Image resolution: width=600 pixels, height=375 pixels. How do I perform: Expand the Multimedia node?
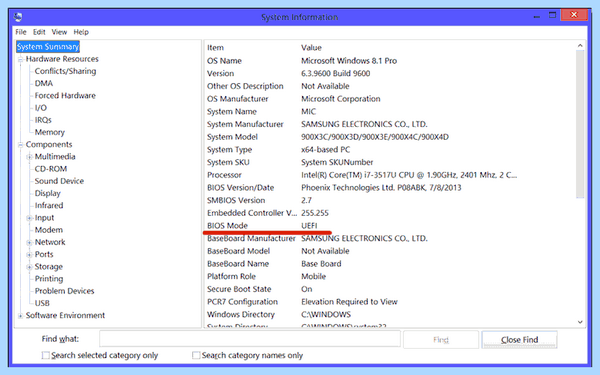29,157
